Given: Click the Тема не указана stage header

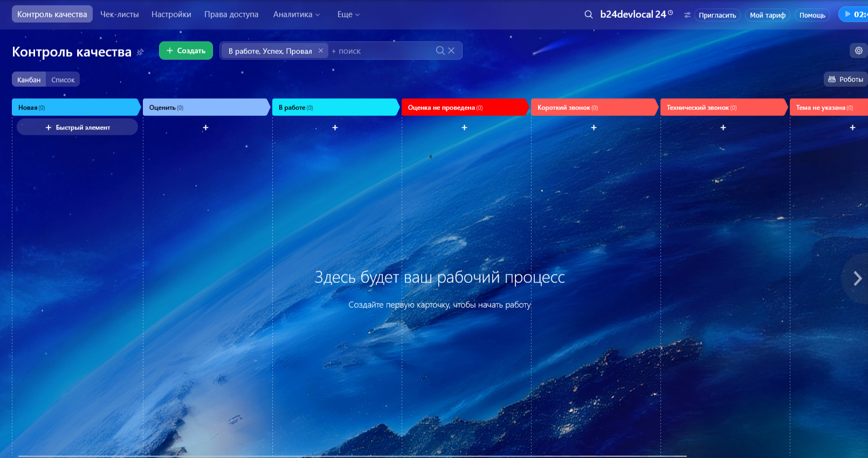Looking at the screenshot, I should [829, 107].
